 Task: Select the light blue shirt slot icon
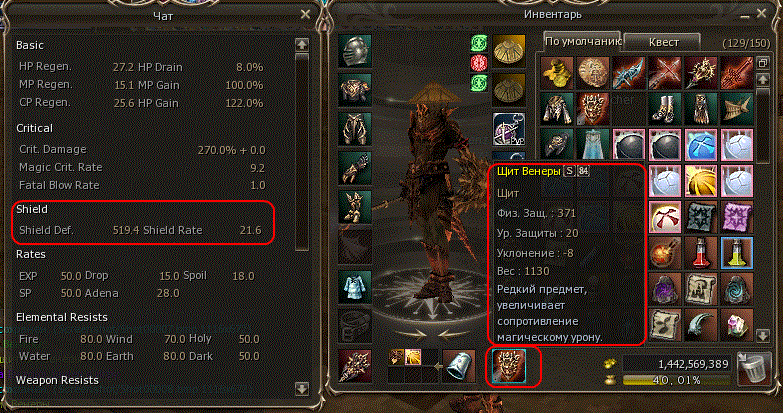click(355, 287)
